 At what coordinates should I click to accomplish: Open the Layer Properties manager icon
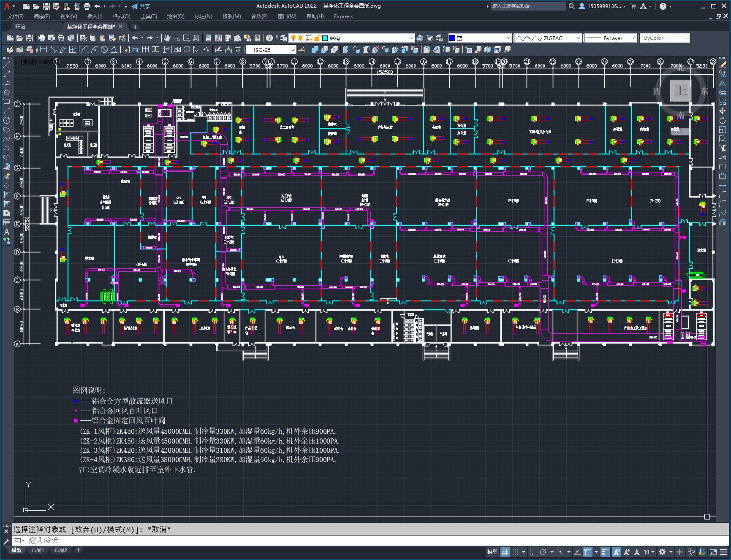coord(283,38)
